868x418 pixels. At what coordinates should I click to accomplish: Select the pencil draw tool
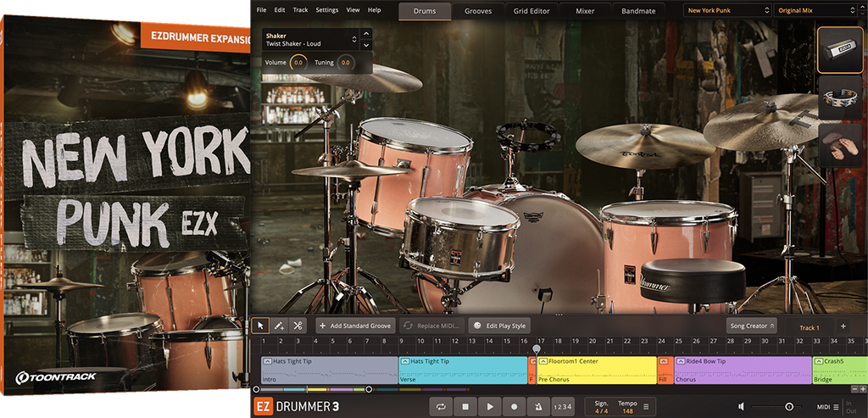pyautogui.click(x=280, y=326)
